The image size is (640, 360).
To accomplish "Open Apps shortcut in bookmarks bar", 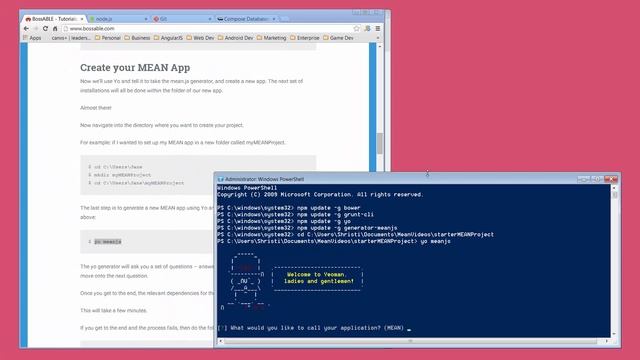I will click(32, 38).
